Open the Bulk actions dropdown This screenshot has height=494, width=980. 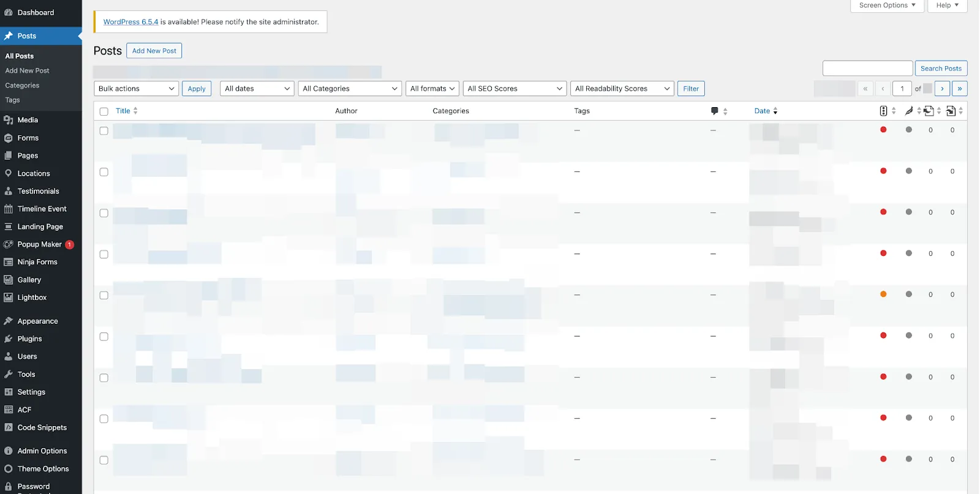(x=136, y=89)
